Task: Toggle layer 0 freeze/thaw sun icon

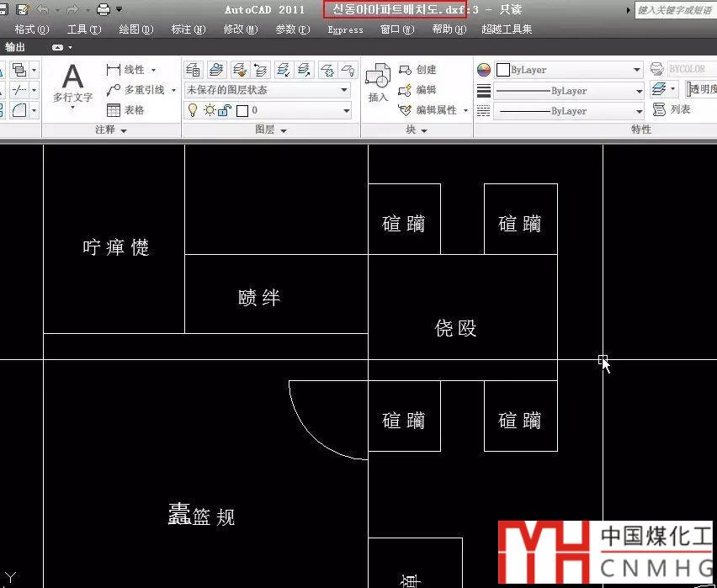Action: (210, 110)
